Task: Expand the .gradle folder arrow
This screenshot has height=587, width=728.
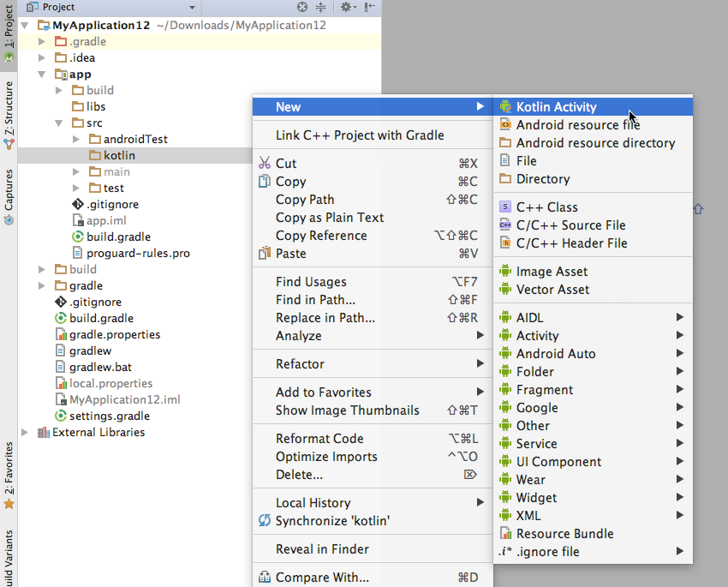Action: pos(42,41)
